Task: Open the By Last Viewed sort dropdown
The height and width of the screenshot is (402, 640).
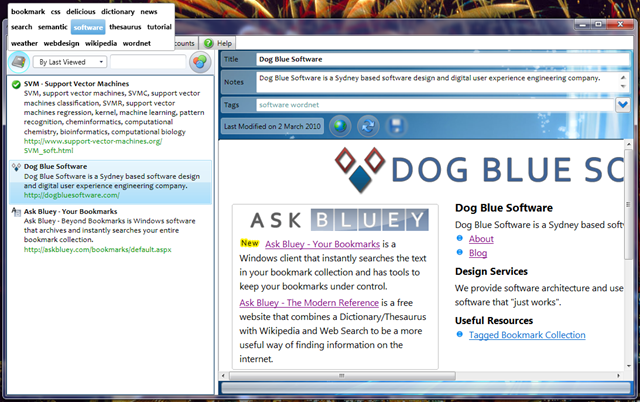Action: pos(70,62)
